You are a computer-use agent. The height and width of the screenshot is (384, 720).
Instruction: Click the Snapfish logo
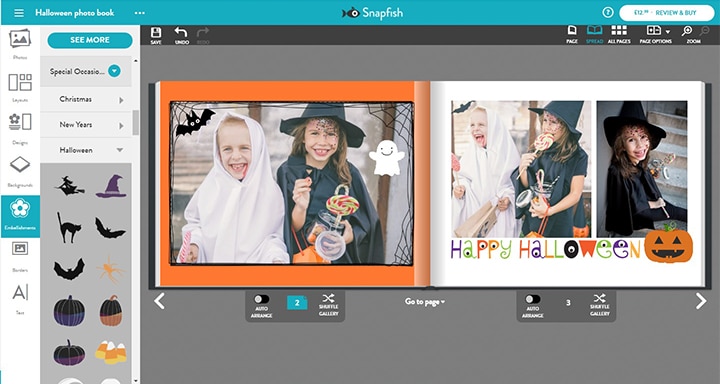click(372, 13)
